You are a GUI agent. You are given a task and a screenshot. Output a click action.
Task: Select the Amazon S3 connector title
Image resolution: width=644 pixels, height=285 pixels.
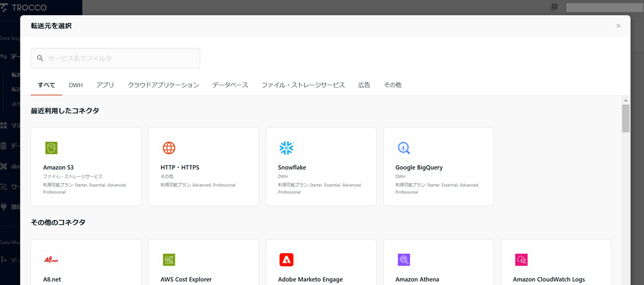pyautogui.click(x=58, y=168)
